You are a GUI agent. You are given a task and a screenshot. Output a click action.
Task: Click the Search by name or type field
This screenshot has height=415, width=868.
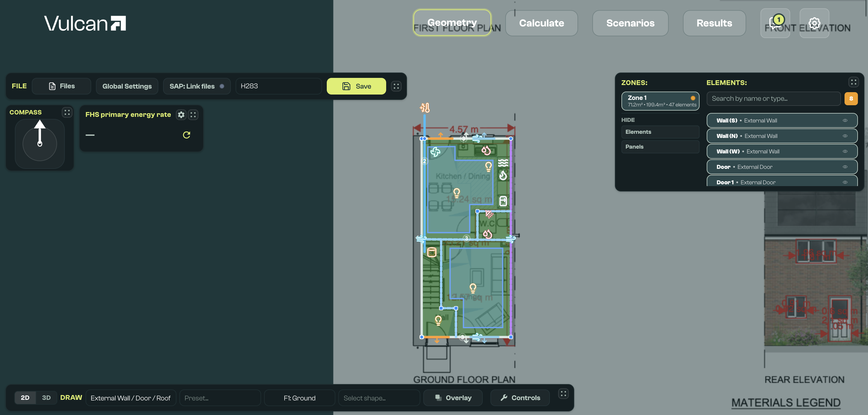coord(773,99)
